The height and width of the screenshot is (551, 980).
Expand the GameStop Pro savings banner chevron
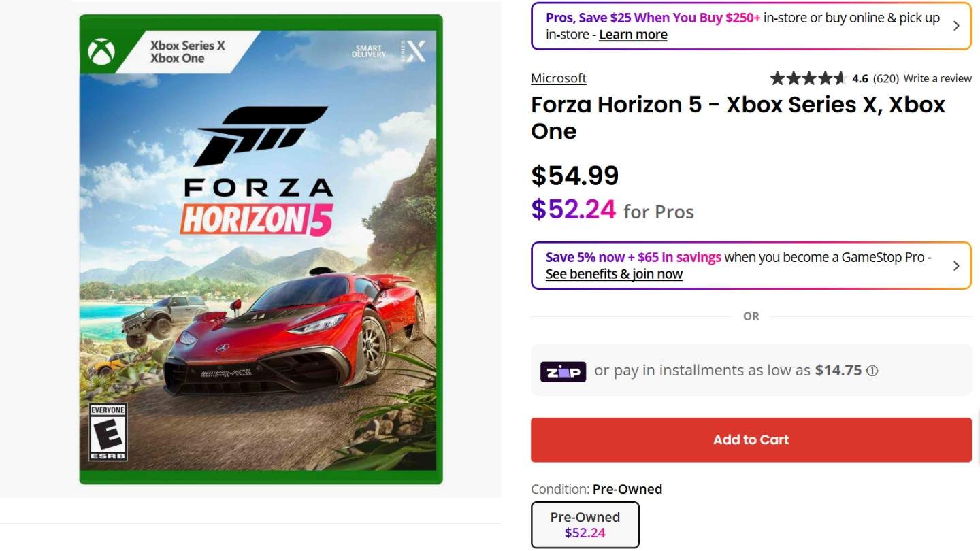(956, 265)
